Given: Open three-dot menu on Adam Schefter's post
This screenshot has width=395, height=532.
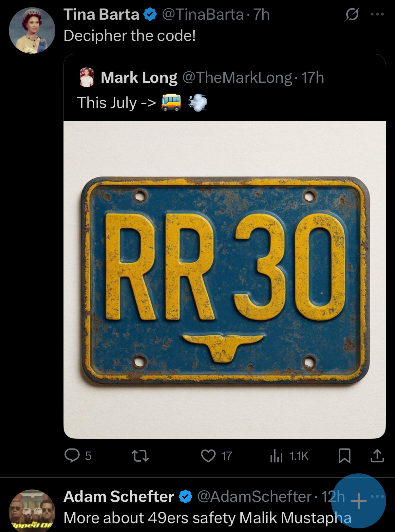Looking at the screenshot, I should click(378, 496).
